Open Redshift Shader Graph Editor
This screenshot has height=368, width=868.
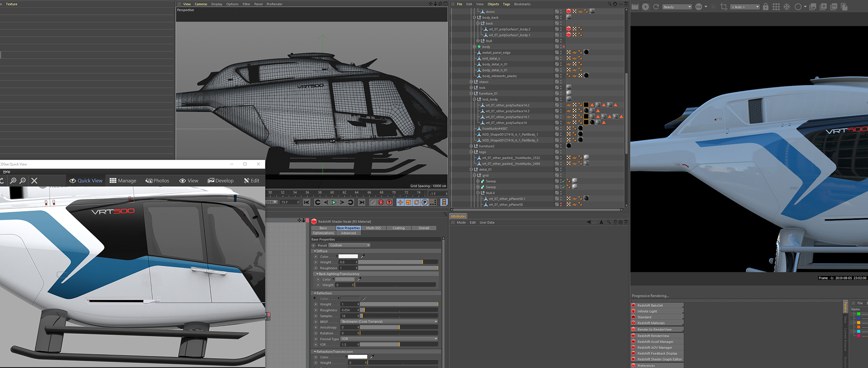pos(659,359)
